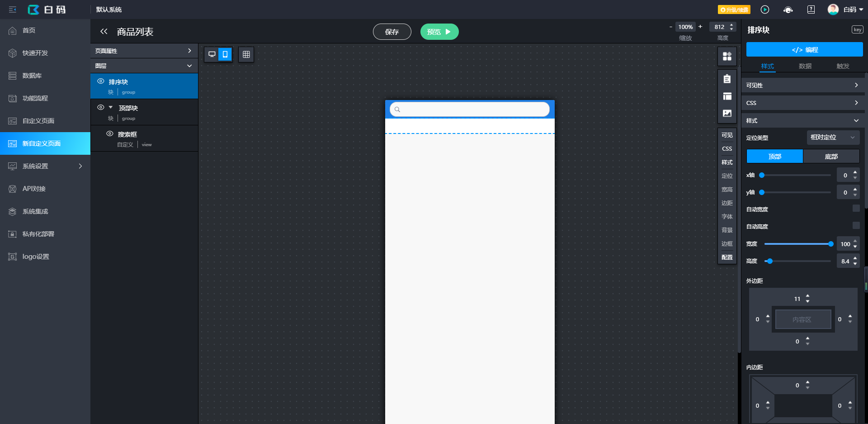Open 系统集成 layers icon in sidebar
Viewport: 868px width, 424px height.
point(13,211)
